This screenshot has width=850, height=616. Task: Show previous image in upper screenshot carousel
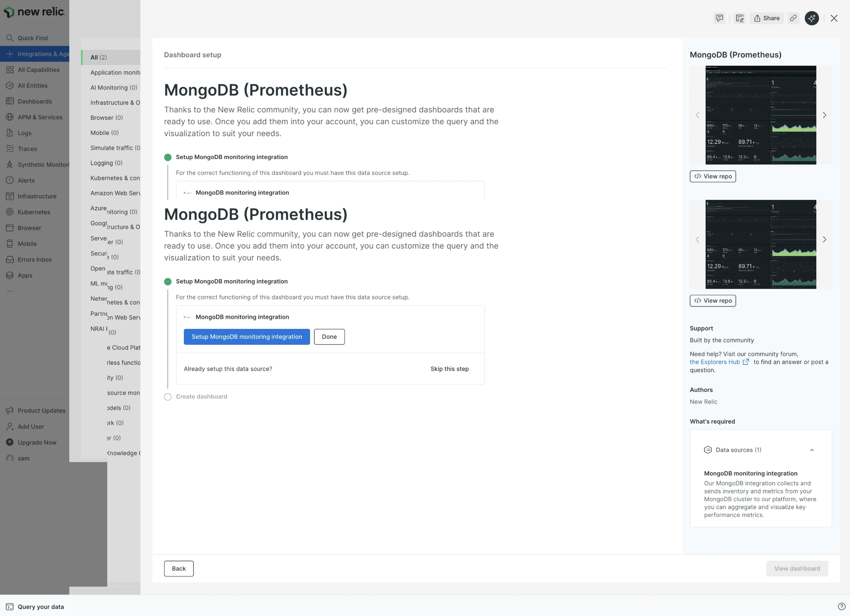(x=697, y=115)
